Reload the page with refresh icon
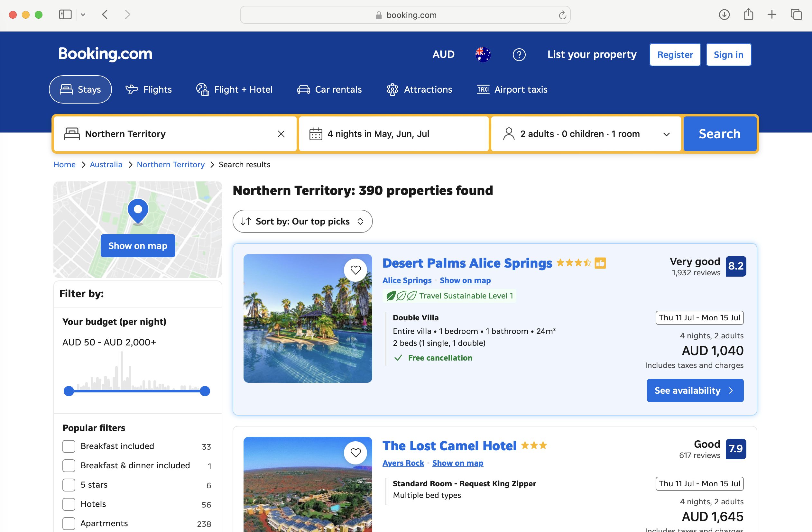This screenshot has width=812, height=532. coord(562,15)
